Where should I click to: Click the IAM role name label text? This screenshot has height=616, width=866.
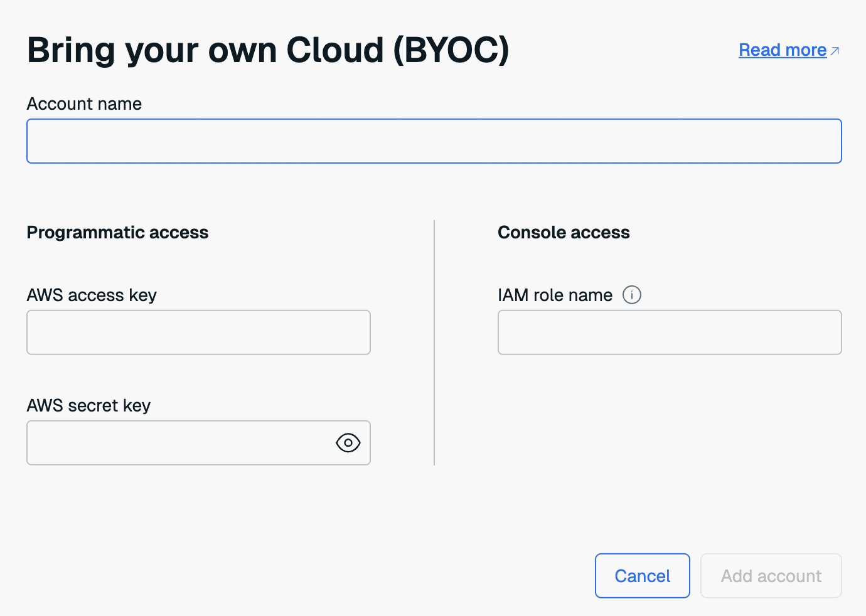555,295
